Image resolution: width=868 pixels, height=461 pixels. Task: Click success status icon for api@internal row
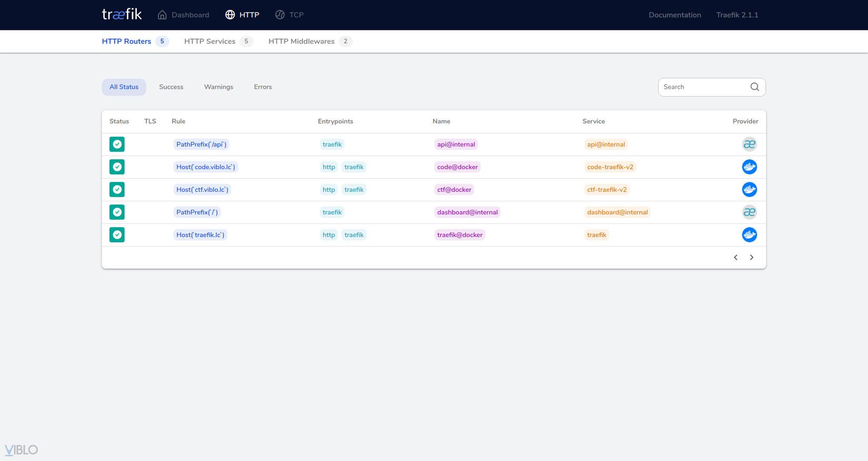click(117, 145)
